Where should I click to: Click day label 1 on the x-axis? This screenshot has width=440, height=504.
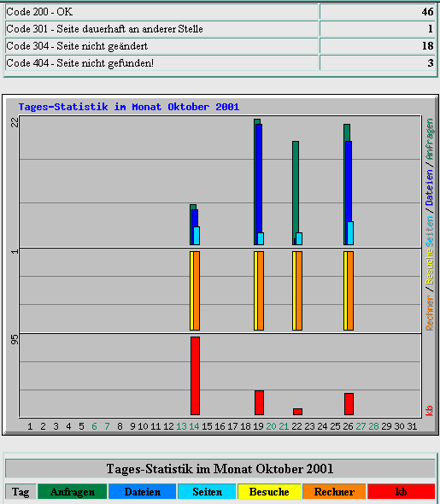tap(30, 426)
